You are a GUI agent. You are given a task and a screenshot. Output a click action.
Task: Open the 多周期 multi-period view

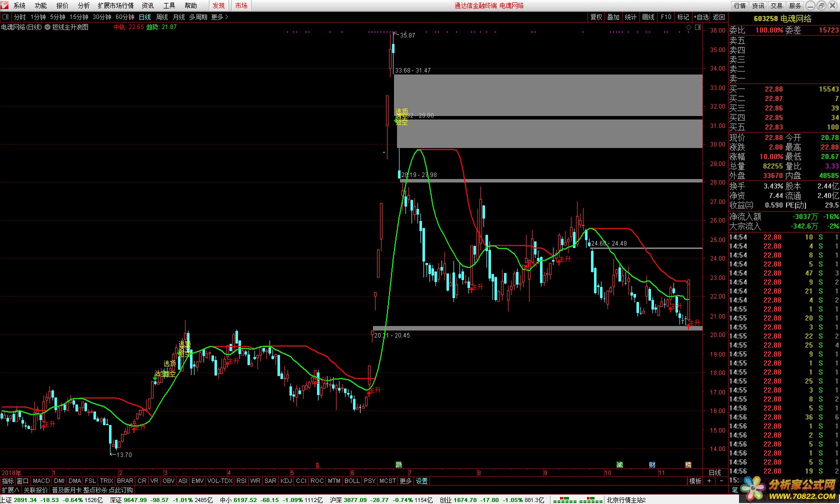(x=198, y=17)
